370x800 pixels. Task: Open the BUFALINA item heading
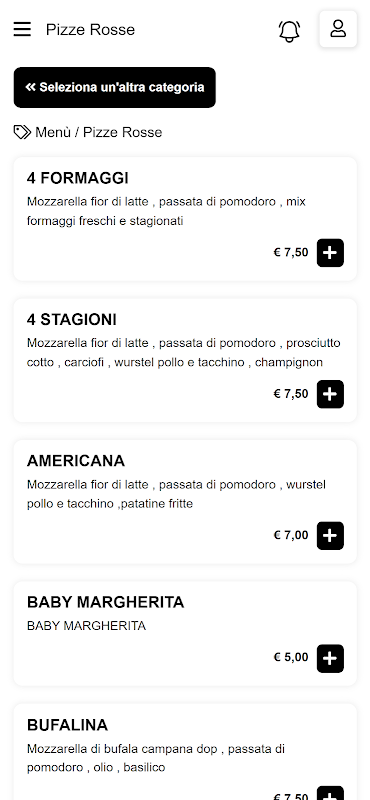[x=67, y=725]
